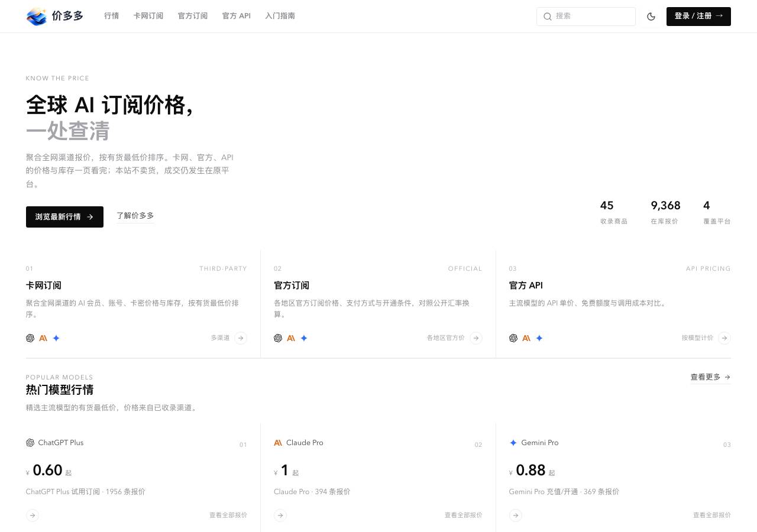Open the 官方 API nav item
The width and height of the screenshot is (757, 532).
point(237,16)
